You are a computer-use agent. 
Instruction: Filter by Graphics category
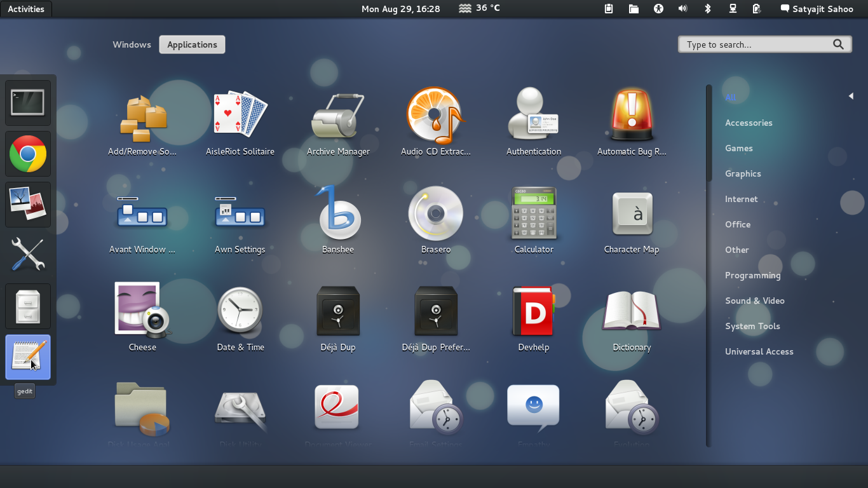[x=743, y=173]
